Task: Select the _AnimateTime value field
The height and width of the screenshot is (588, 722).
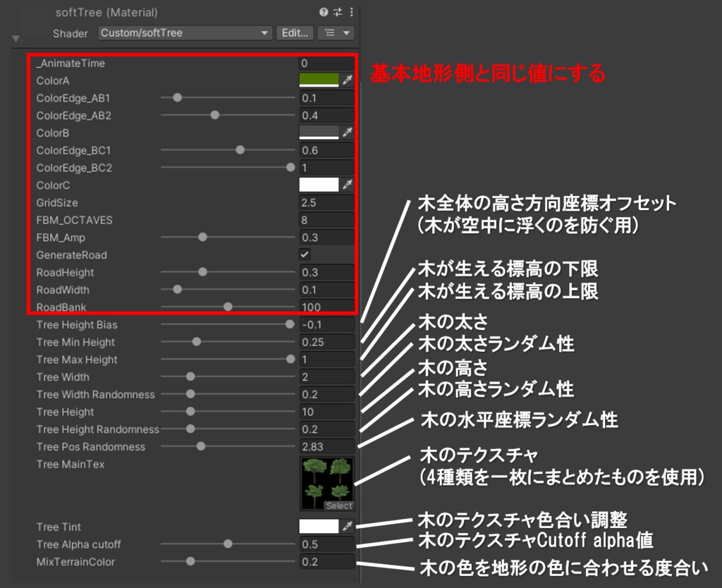Action: [326, 63]
